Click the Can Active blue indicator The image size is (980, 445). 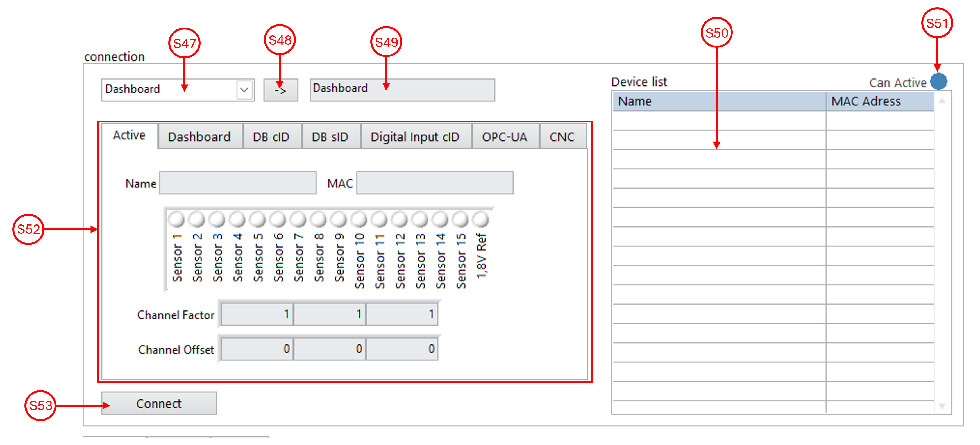click(938, 82)
